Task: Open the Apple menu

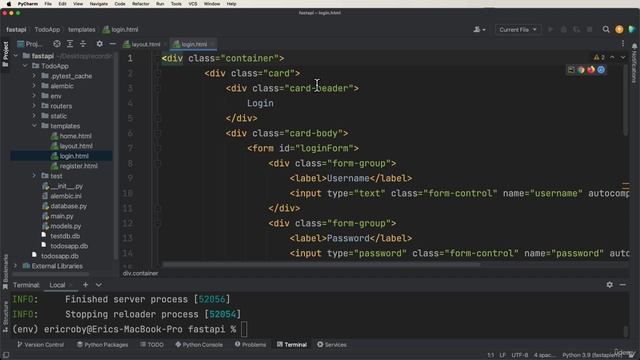Action: (x=9, y=4)
